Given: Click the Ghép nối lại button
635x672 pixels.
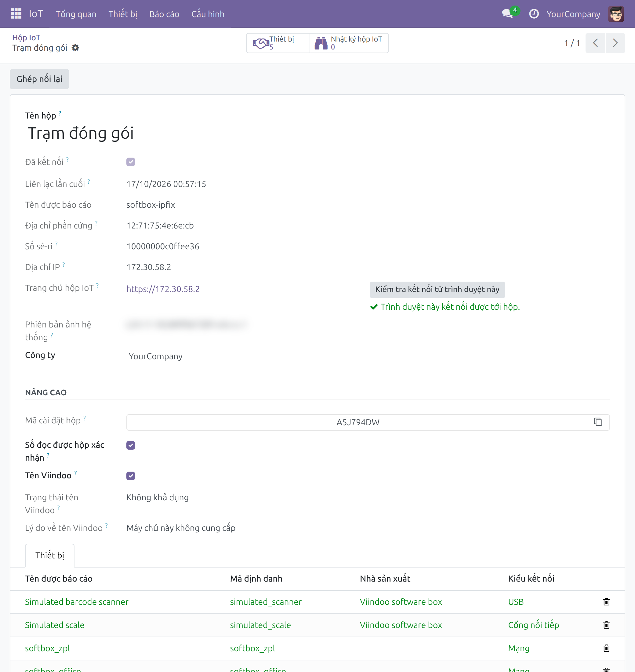Looking at the screenshot, I should (39, 79).
